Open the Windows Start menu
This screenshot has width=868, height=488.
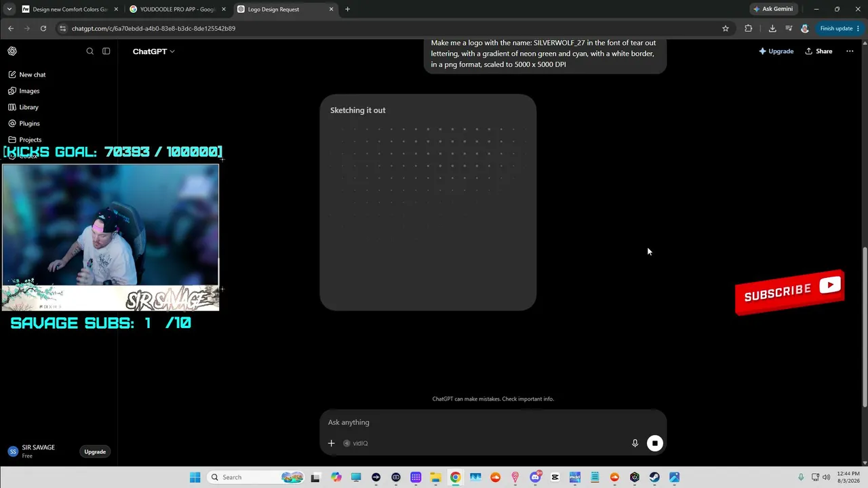pos(195,477)
